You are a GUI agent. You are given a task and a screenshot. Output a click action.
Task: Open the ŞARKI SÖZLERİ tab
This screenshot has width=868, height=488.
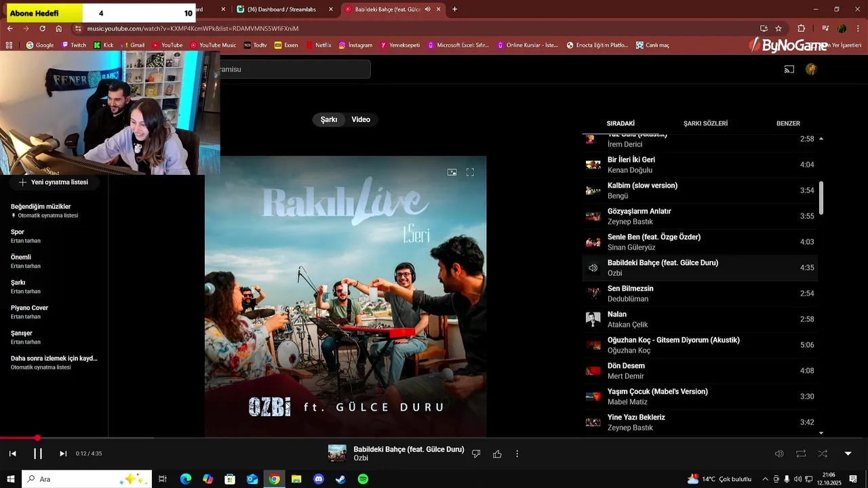click(x=705, y=123)
